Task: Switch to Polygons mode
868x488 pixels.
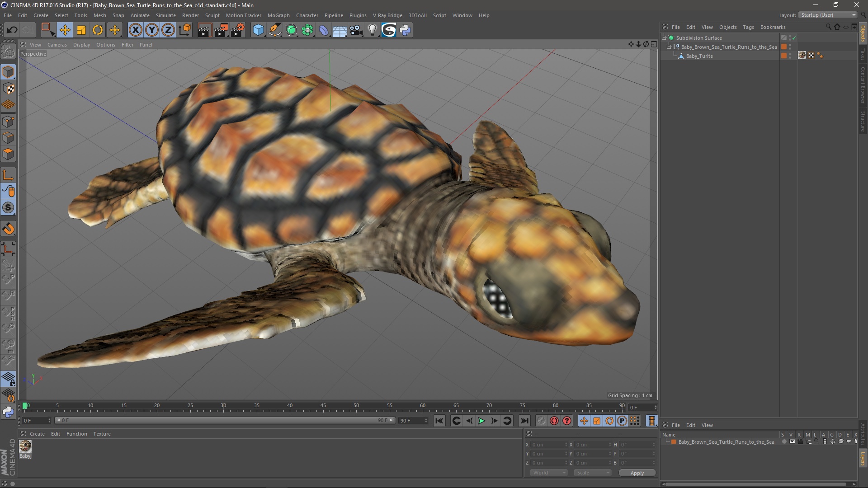Action: [x=8, y=154]
